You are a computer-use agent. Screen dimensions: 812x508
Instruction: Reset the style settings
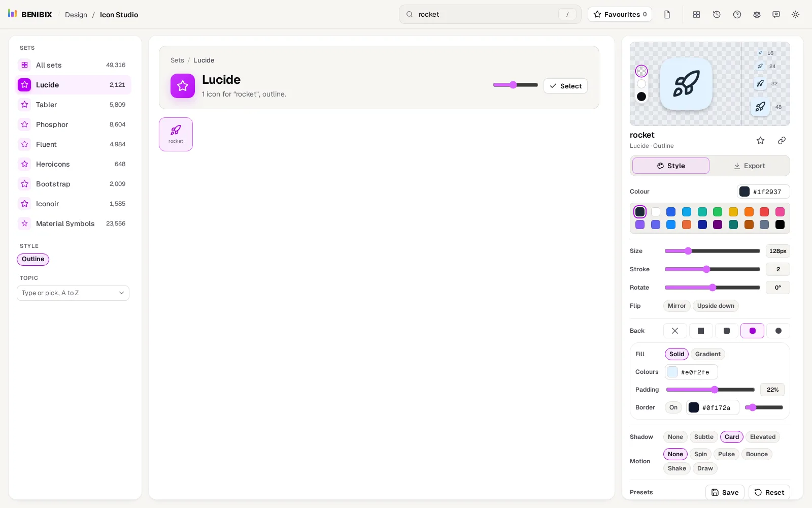pos(769,492)
